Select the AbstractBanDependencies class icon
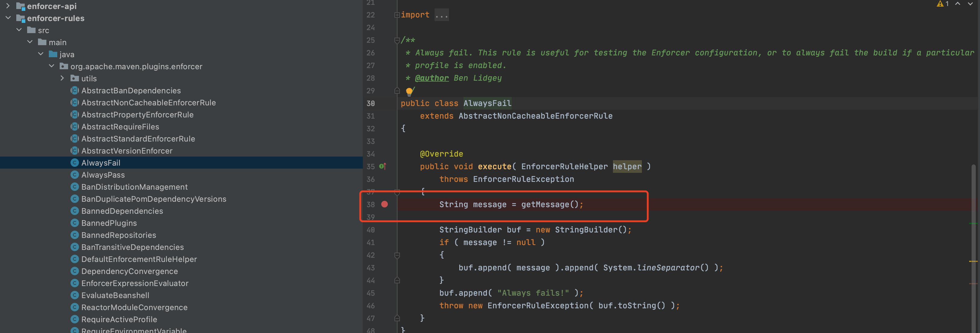Image resolution: width=980 pixels, height=333 pixels. 74,90
